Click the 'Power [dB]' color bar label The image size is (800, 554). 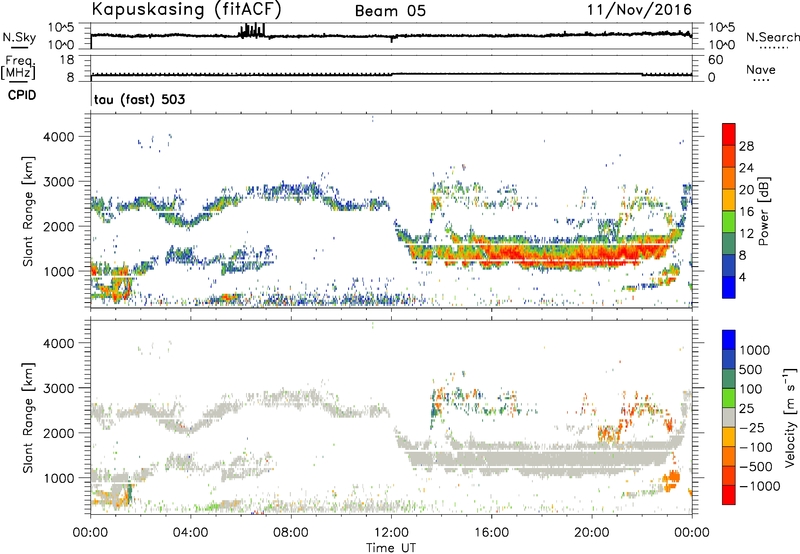pos(763,211)
